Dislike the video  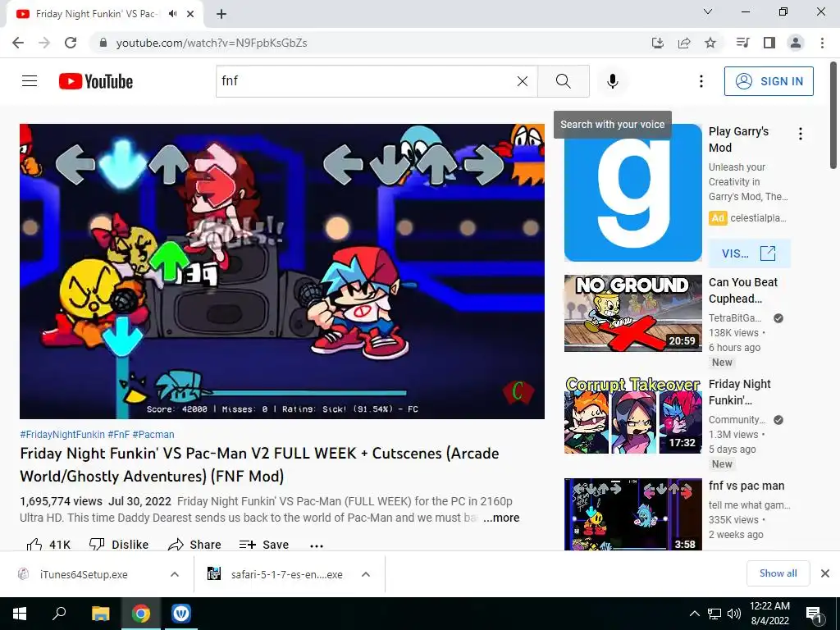[118, 545]
